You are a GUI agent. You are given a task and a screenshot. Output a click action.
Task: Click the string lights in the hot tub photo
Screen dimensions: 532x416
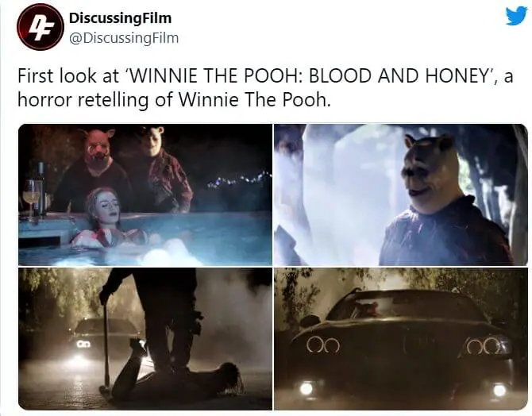coord(240,179)
